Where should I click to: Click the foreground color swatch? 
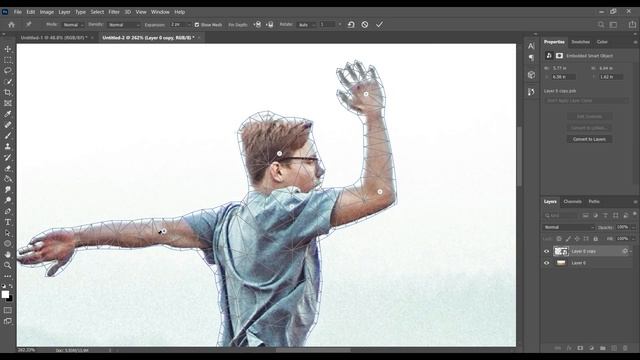[x=5, y=295]
